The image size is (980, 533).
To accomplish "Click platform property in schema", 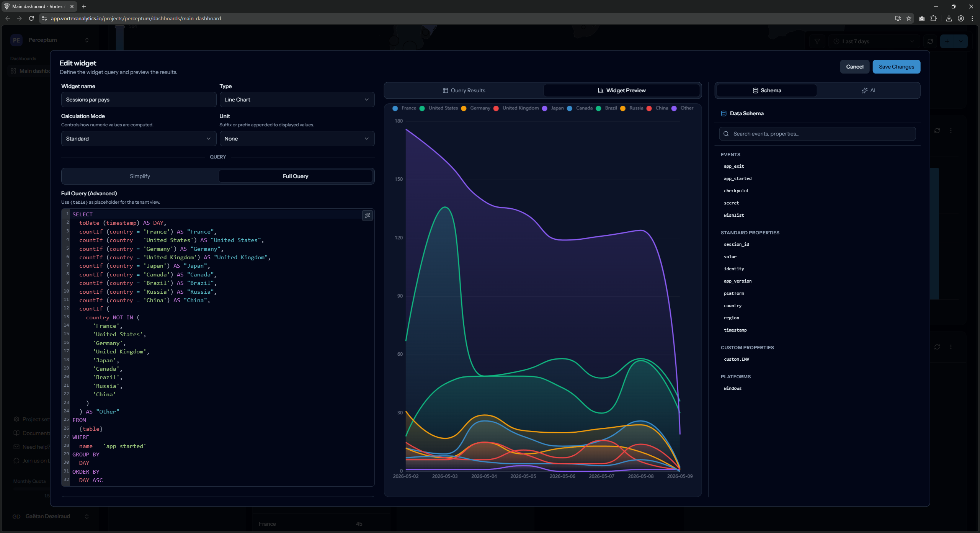I will point(734,293).
